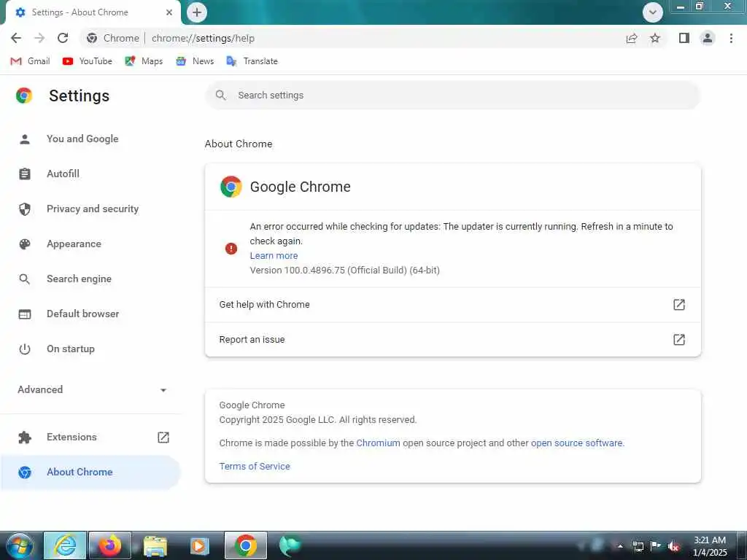
Task: Click the Search settings field
Action: pos(452,96)
